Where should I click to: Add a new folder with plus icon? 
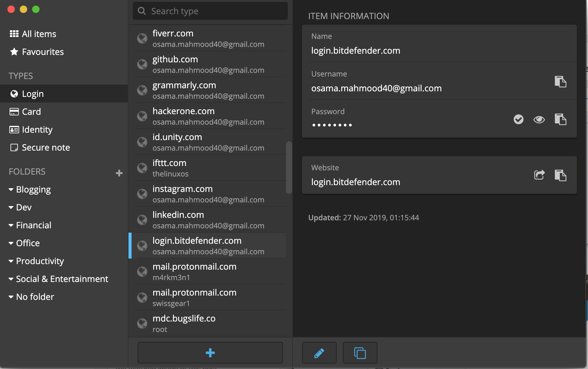[119, 173]
